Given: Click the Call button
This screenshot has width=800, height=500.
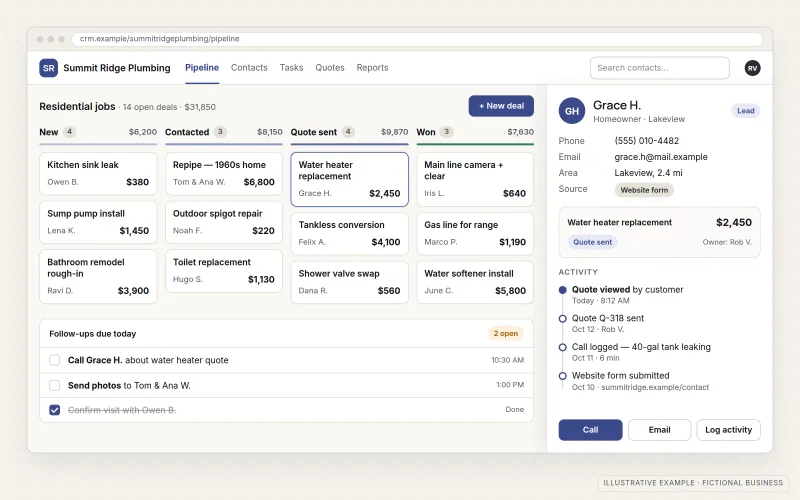Looking at the screenshot, I should pos(590,430).
